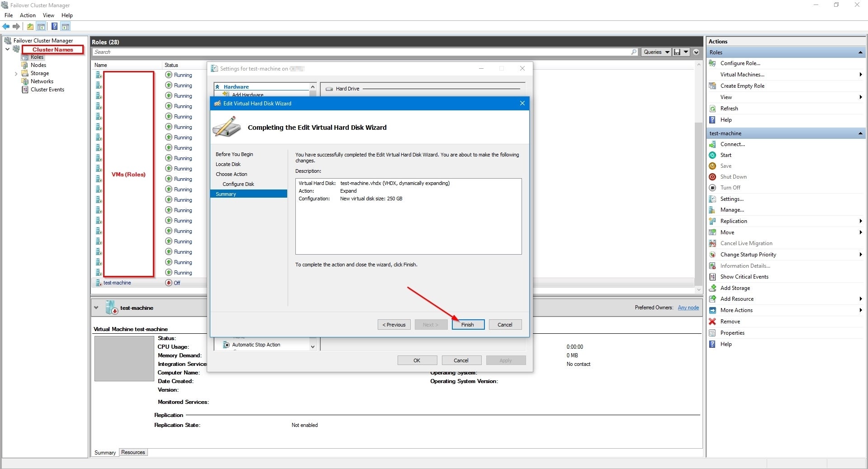Click the Configure Role icon
Viewport: 868px width, 469px height.
712,63
